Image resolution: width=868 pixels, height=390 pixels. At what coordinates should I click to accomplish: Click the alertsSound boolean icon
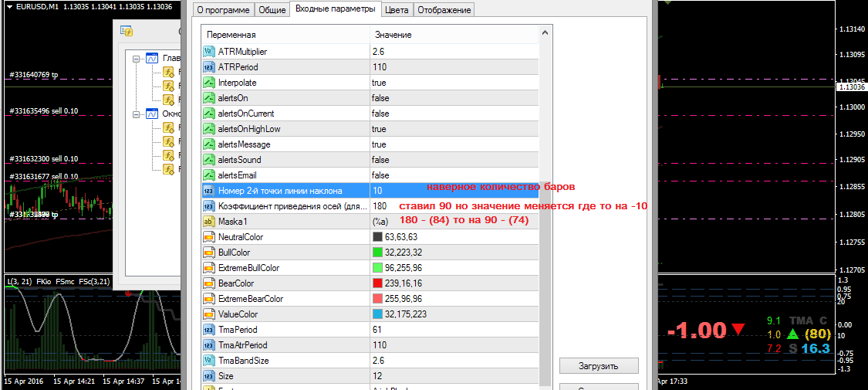pyautogui.click(x=208, y=160)
